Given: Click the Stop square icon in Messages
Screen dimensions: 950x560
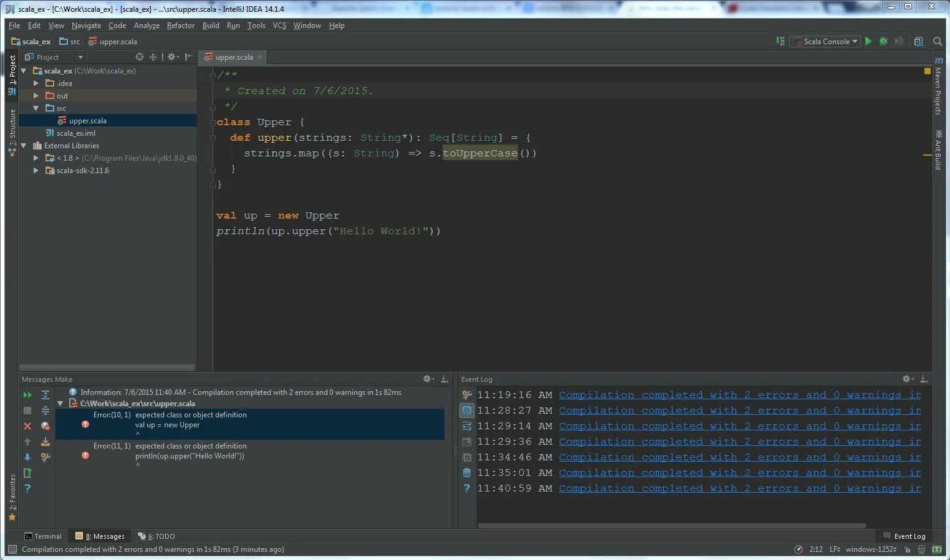Looking at the screenshot, I should click(27, 411).
